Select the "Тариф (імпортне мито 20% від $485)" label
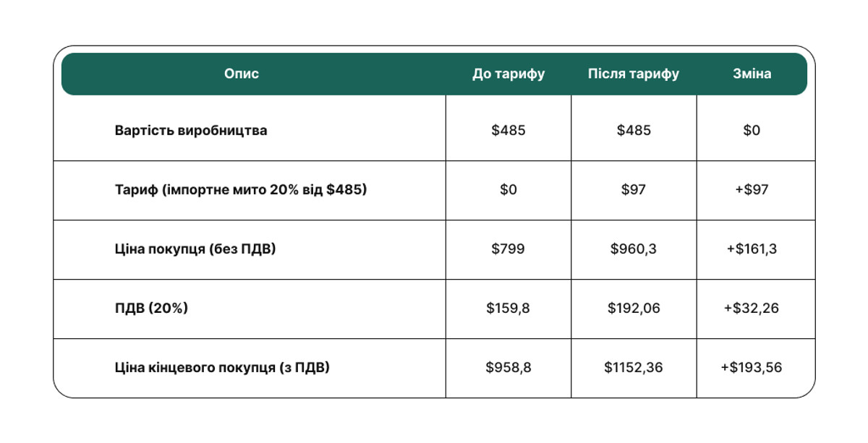This screenshot has width=868, height=443. pyautogui.click(x=240, y=190)
